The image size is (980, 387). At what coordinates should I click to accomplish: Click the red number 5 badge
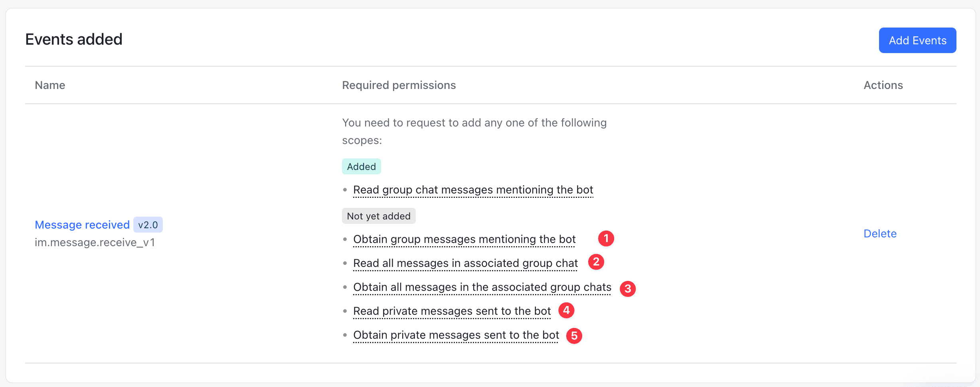coord(574,336)
